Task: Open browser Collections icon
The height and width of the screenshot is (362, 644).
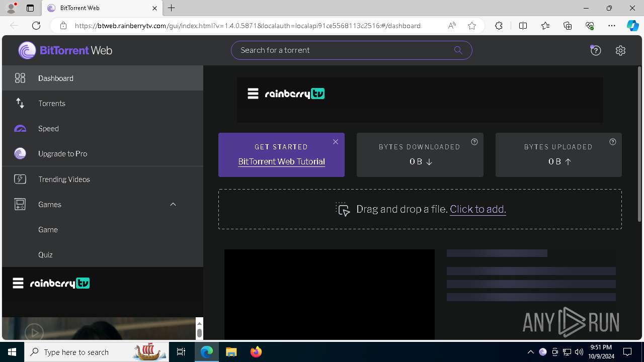Action: pos(568,26)
